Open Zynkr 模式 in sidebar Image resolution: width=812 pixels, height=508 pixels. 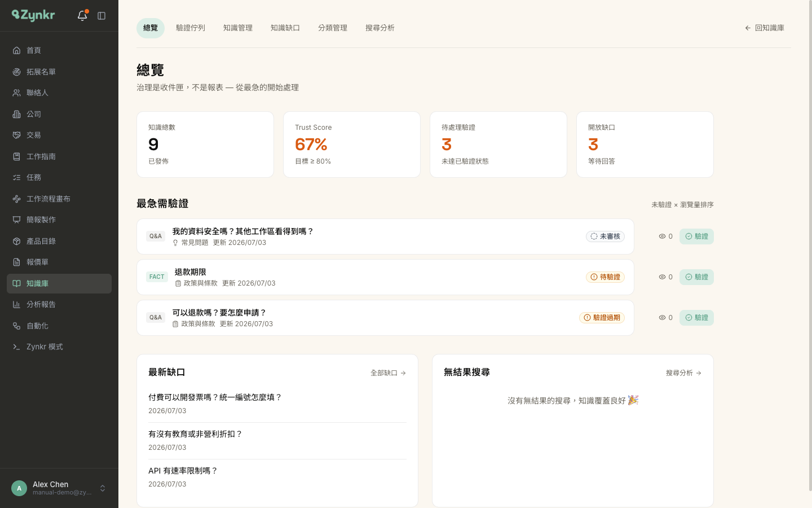[59, 347]
